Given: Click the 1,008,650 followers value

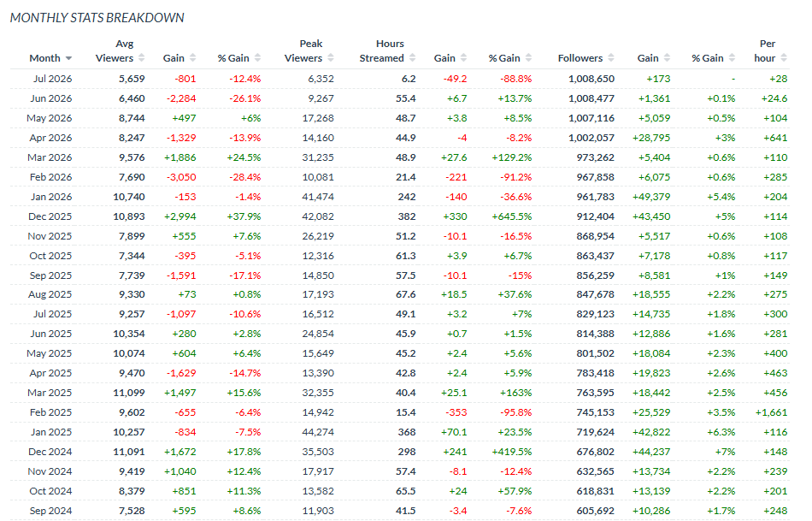Looking at the screenshot, I should (591, 79).
